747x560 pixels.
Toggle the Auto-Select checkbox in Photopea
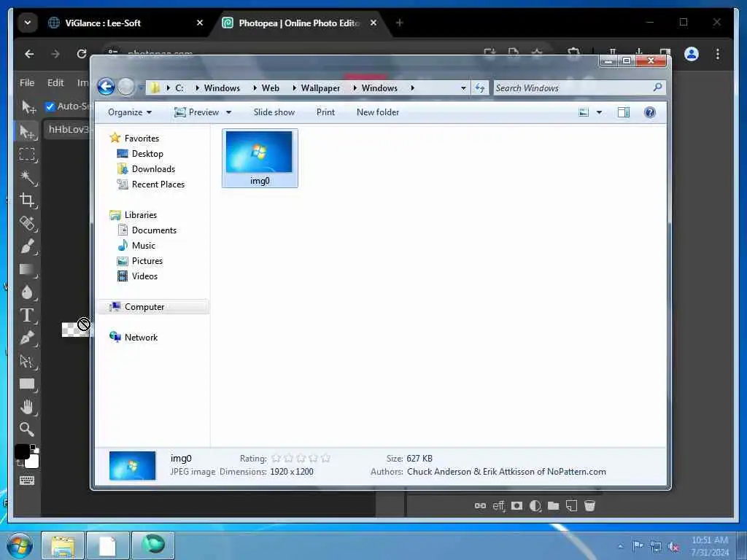click(x=50, y=106)
